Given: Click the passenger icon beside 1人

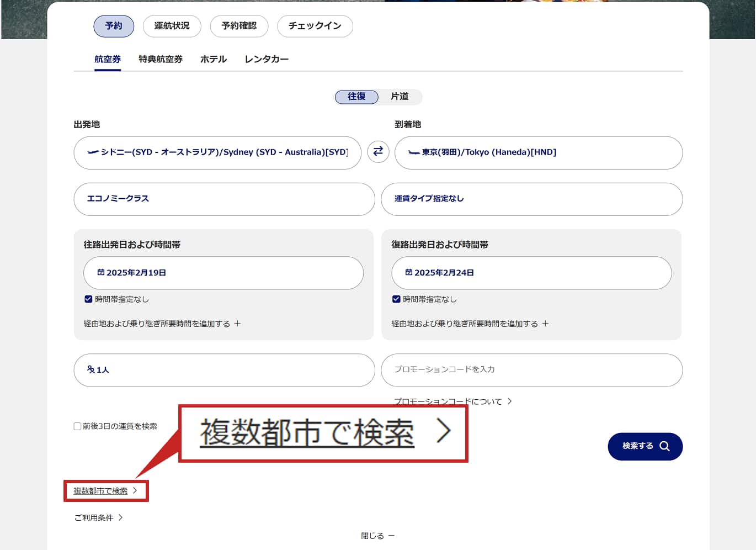Looking at the screenshot, I should pos(91,369).
